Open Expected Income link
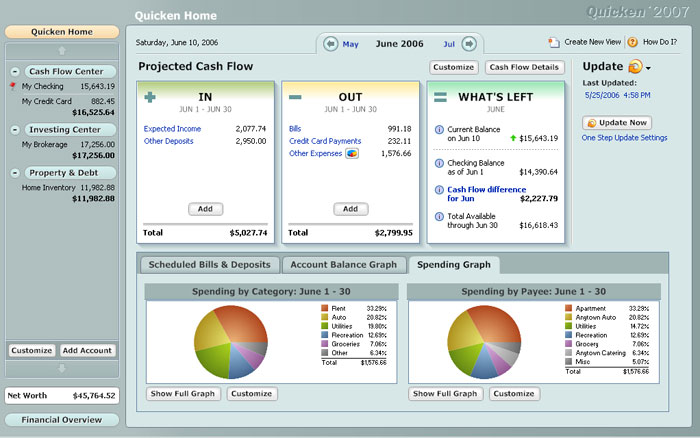The image size is (700, 438). tap(172, 129)
